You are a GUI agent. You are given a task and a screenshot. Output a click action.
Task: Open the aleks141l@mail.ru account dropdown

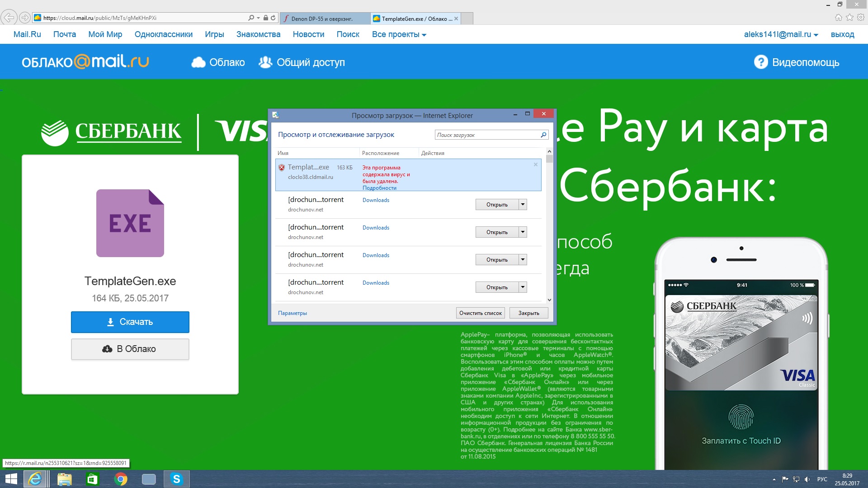pyautogui.click(x=781, y=34)
